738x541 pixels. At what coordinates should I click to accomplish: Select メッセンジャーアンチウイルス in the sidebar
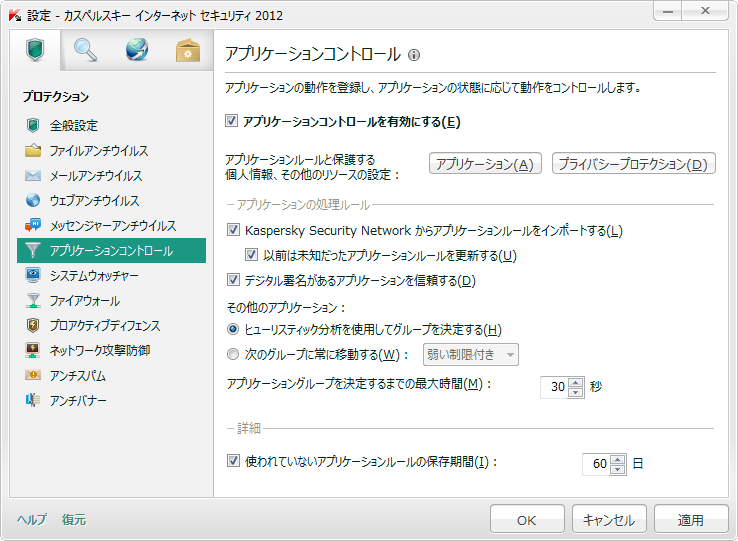click(x=113, y=225)
